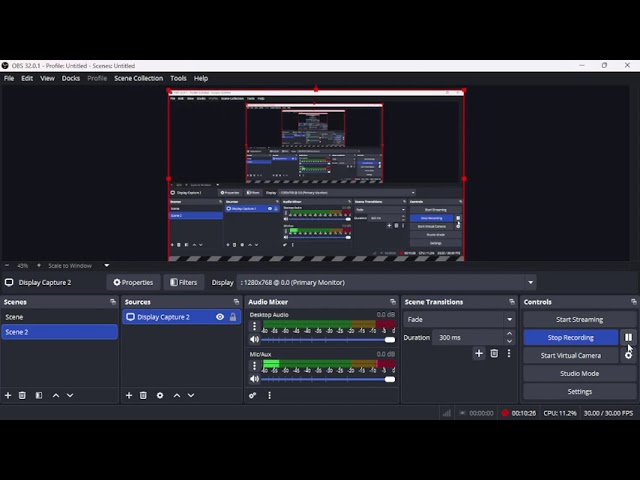The height and width of the screenshot is (480, 640).
Task: Open source Filters button
Action: click(x=184, y=282)
